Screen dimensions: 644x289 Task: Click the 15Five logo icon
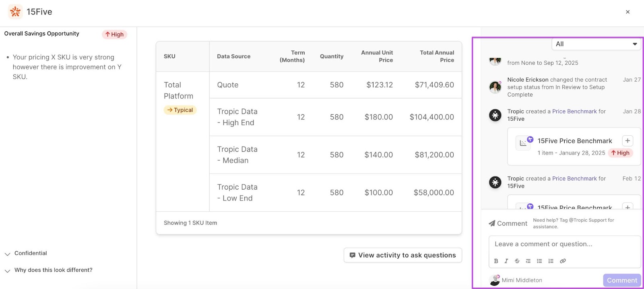[15, 12]
